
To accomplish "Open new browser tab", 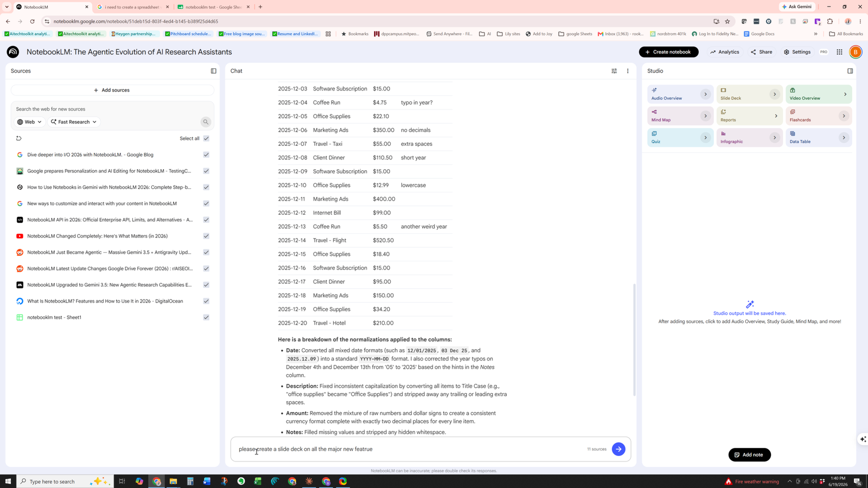I will (260, 7).
